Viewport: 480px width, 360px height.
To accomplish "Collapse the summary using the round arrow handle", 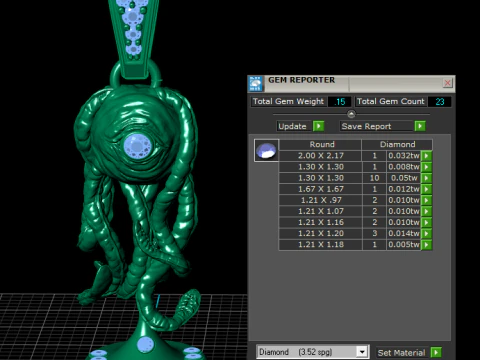I will [x=351, y=114].
